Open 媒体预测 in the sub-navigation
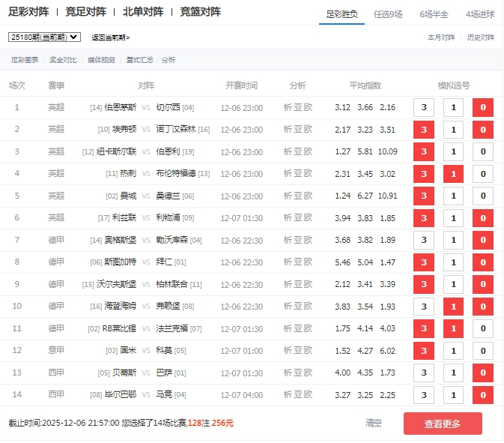504x443 pixels. coord(101,60)
